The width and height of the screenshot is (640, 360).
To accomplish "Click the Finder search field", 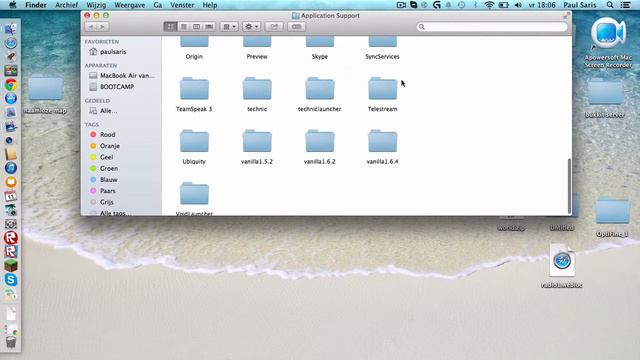I will click(x=492, y=27).
